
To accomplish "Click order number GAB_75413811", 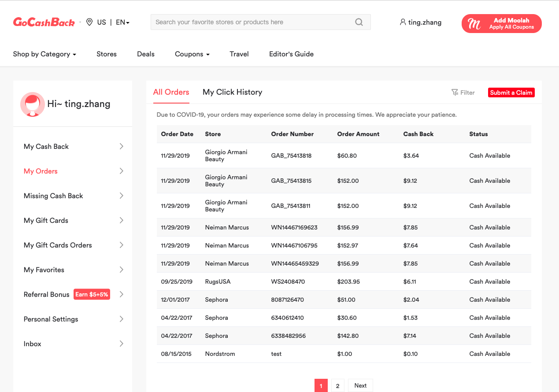I will tap(291, 206).
